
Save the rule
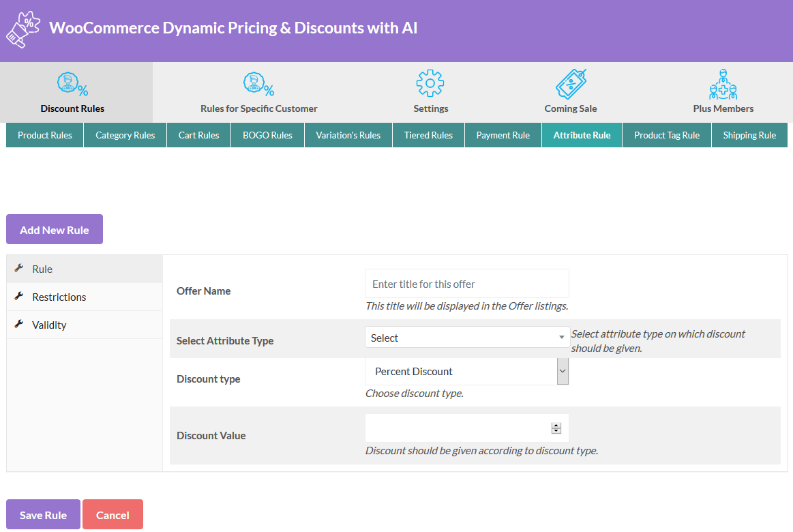42,514
